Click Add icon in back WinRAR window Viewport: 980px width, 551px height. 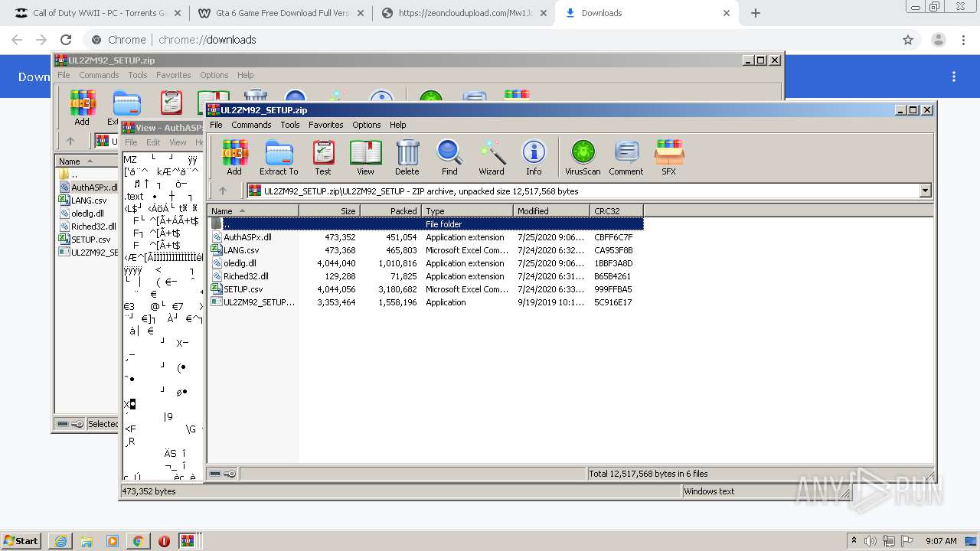pyautogui.click(x=82, y=108)
